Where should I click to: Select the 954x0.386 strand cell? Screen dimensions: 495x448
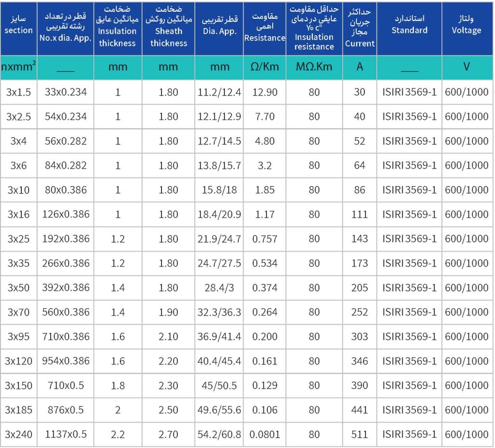pos(65,361)
